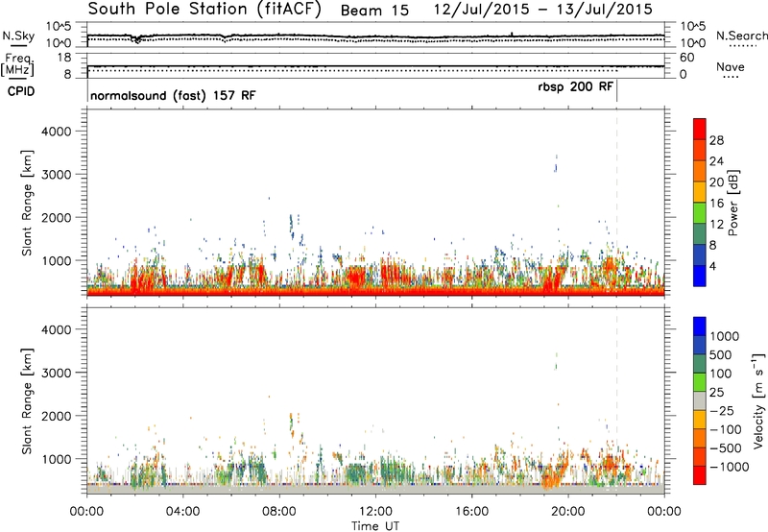Click the 'Beam 15' label

pos(374,11)
